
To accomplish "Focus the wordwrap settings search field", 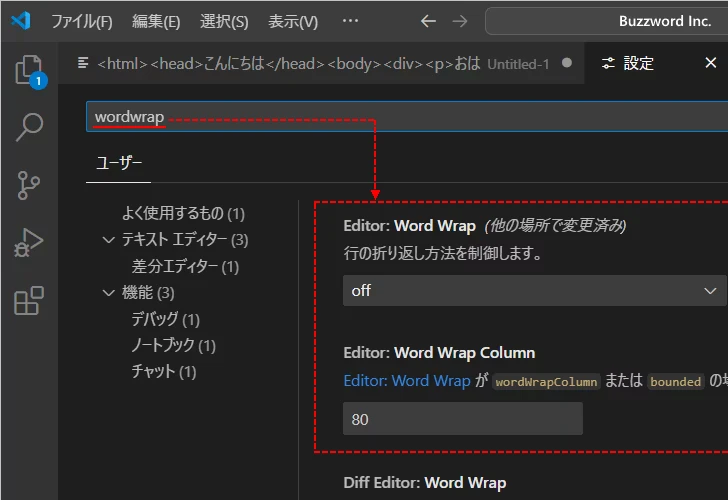I will point(407,117).
